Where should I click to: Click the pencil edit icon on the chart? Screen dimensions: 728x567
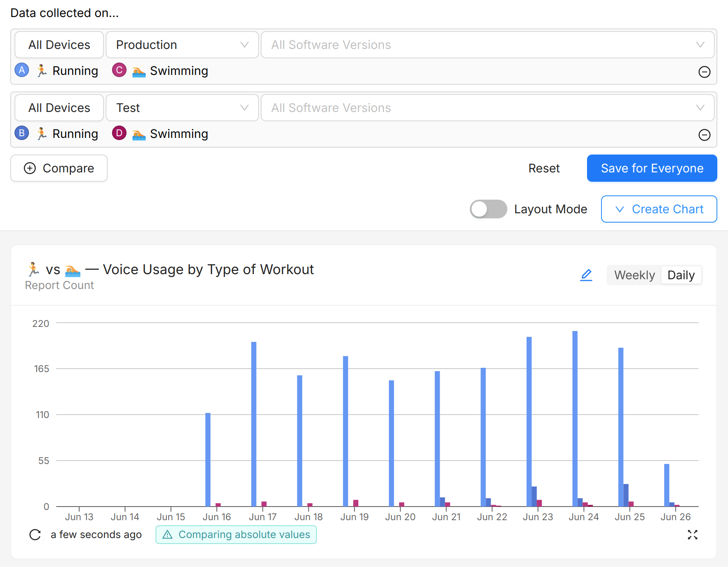point(586,275)
